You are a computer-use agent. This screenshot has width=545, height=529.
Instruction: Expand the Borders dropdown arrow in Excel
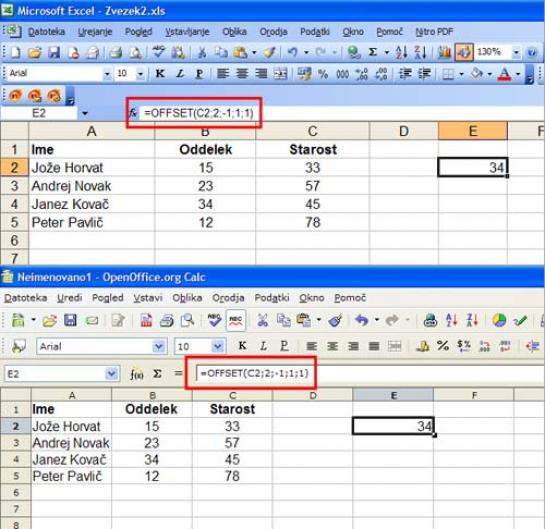point(462,74)
